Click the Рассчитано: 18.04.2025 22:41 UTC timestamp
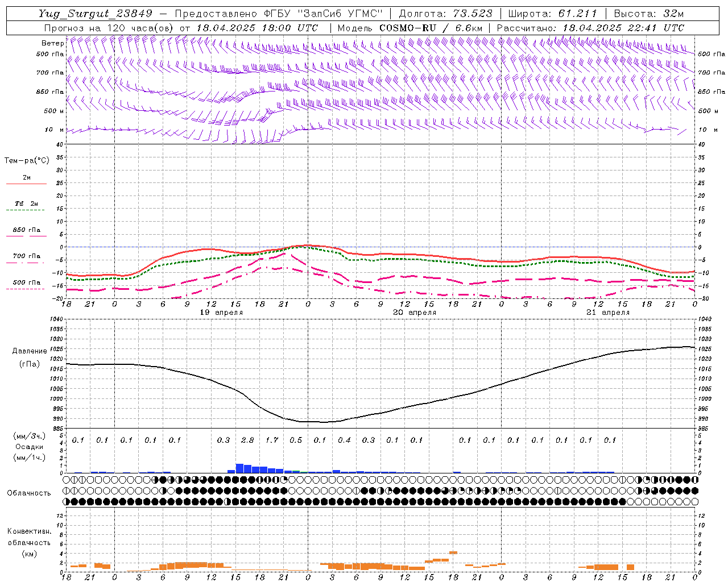 pos(590,28)
